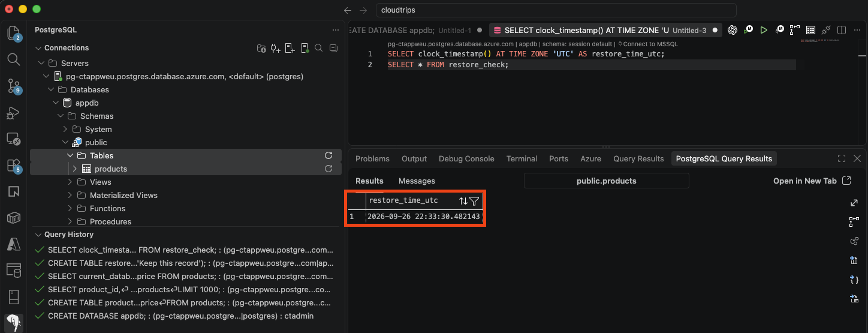Open the Source Control view
The width and height of the screenshot is (868, 333).
[x=13, y=86]
